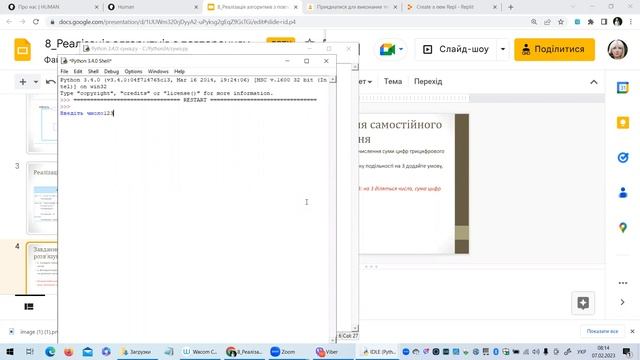Open the Wacom taskbar item
640x360 pixels.
pyautogui.click(x=200, y=352)
